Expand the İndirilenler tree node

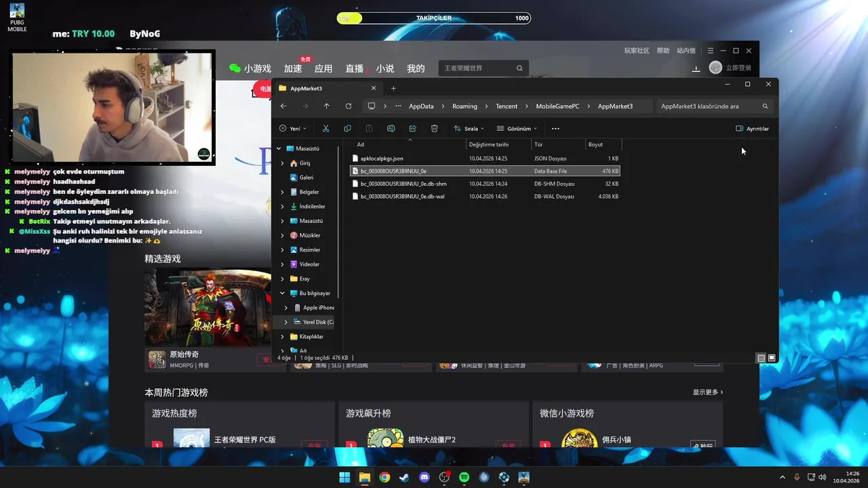pyautogui.click(x=283, y=207)
